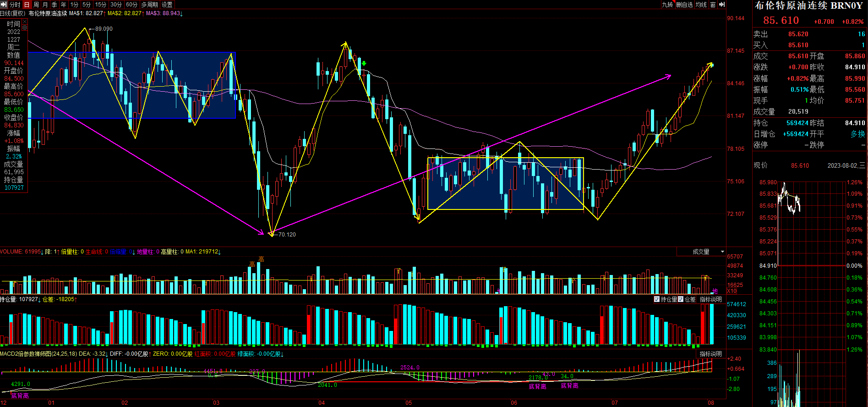The width and height of the screenshot is (868, 407).
Task: Open the 多周期 multi-period menu
Action: click(x=149, y=5)
